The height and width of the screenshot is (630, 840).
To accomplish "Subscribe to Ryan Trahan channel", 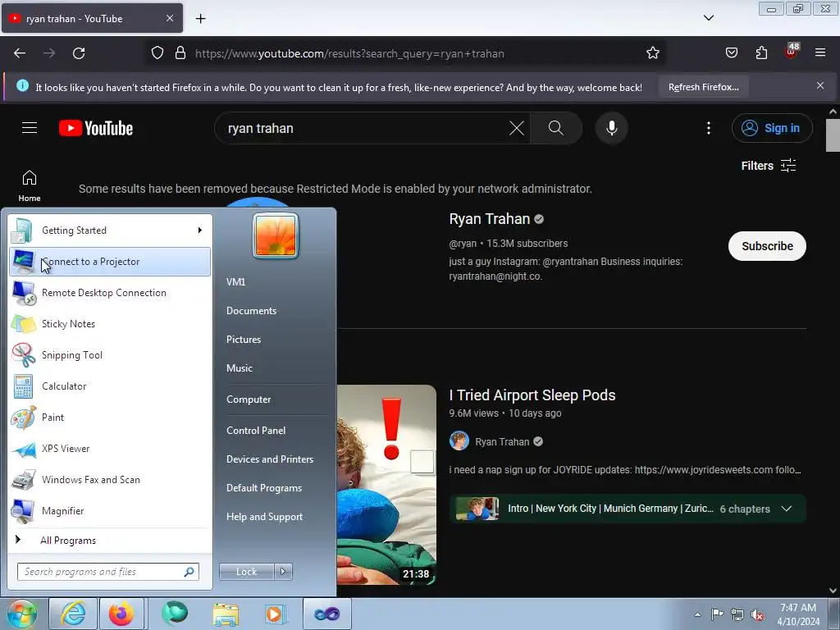I will [x=767, y=246].
